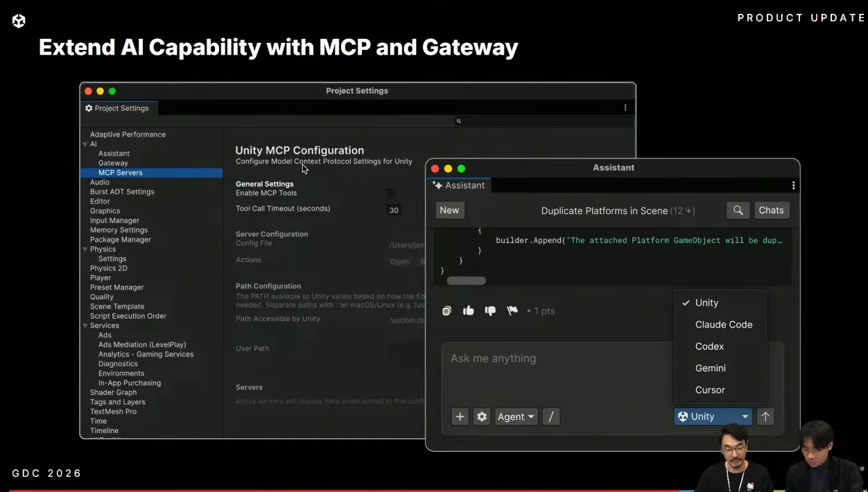Screen dimensions: 868x492
Task: Click the horizontal scrollbar under code block
Action: [x=466, y=281]
